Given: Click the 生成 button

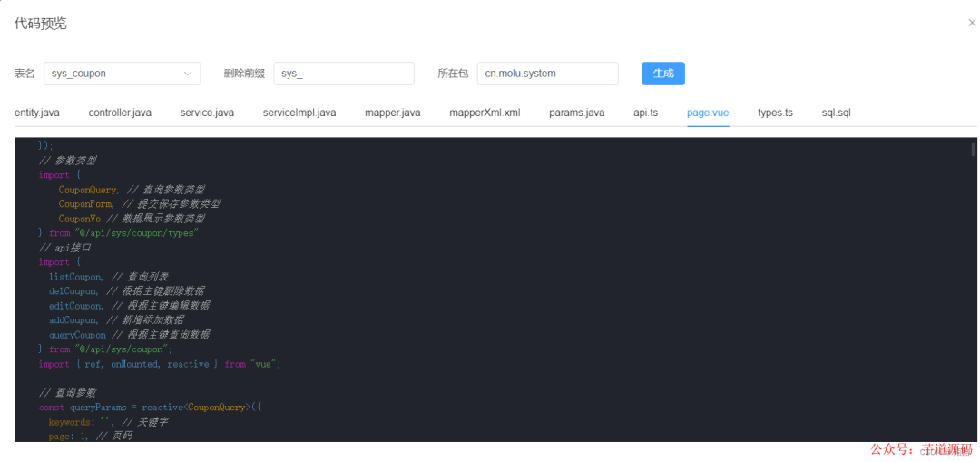Looking at the screenshot, I should click(663, 74).
